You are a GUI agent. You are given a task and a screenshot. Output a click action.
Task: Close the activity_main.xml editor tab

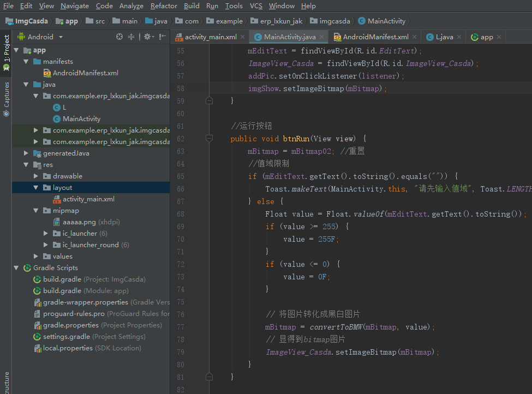click(243, 37)
